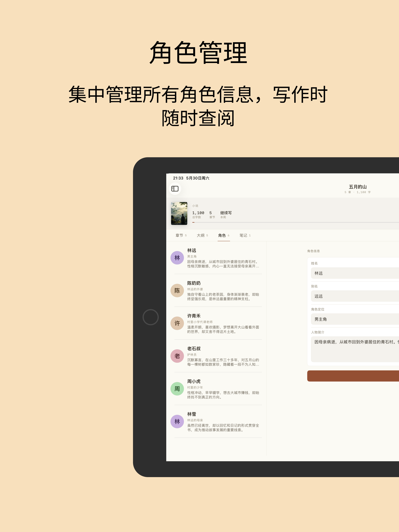Image resolution: width=399 pixels, height=532 pixels.
Task: Select the green 周 avatar circle
Action: tap(177, 389)
